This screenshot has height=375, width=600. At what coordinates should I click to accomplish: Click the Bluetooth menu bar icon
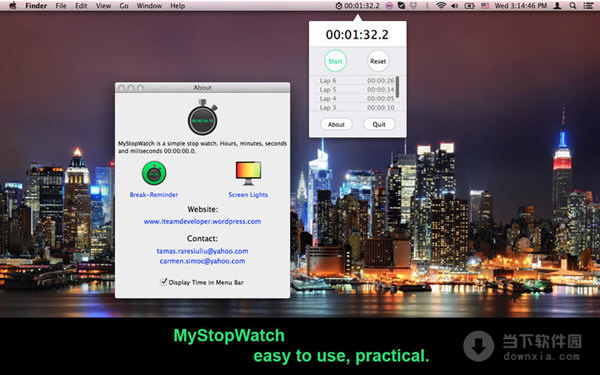click(x=427, y=6)
